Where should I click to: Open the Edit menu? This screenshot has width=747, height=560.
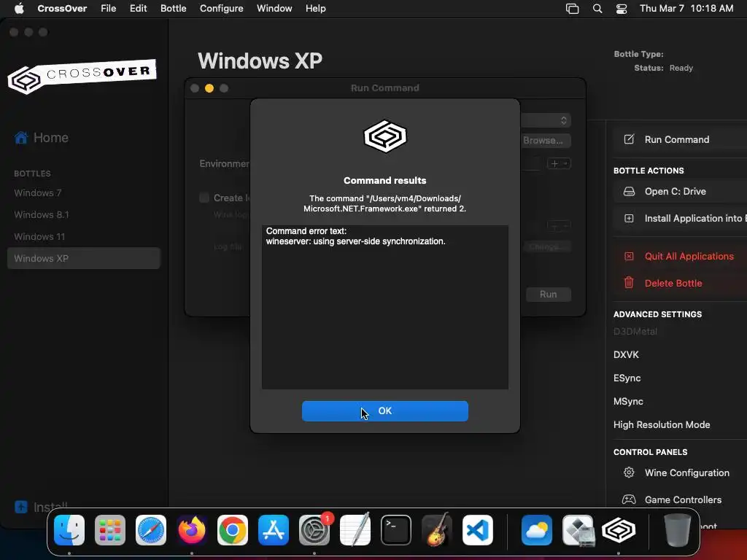[x=138, y=8]
